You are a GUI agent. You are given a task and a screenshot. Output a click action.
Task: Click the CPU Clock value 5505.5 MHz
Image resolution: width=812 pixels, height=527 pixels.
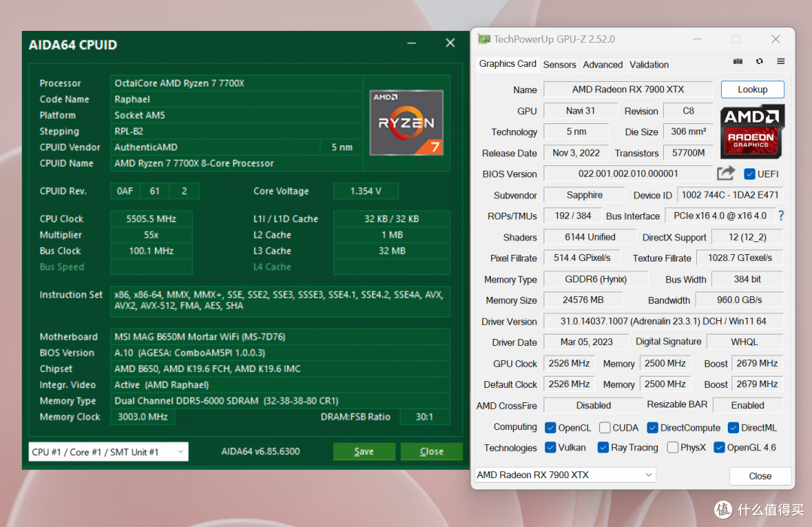[151, 219]
